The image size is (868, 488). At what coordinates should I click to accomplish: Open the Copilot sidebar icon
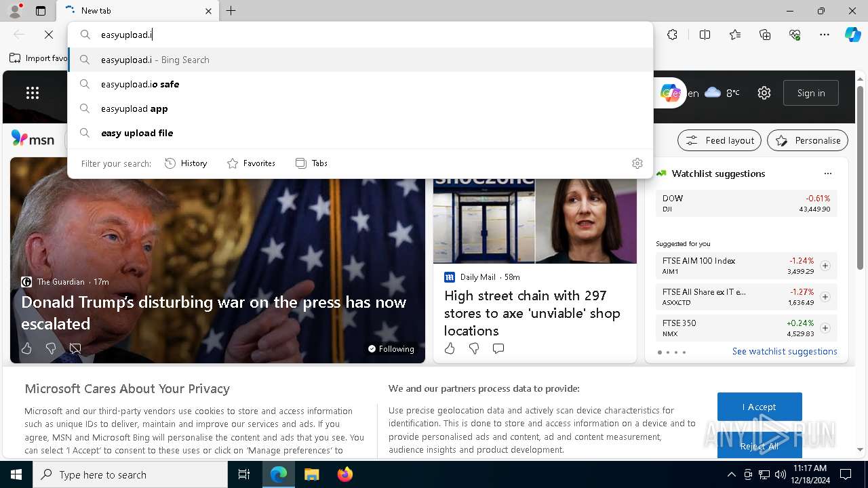(852, 35)
